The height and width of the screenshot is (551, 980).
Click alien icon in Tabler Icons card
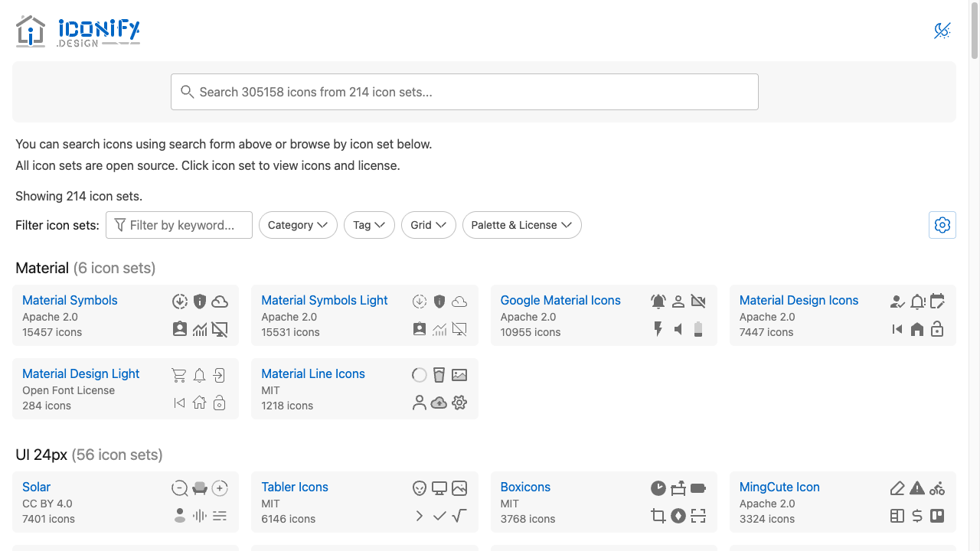(x=419, y=488)
